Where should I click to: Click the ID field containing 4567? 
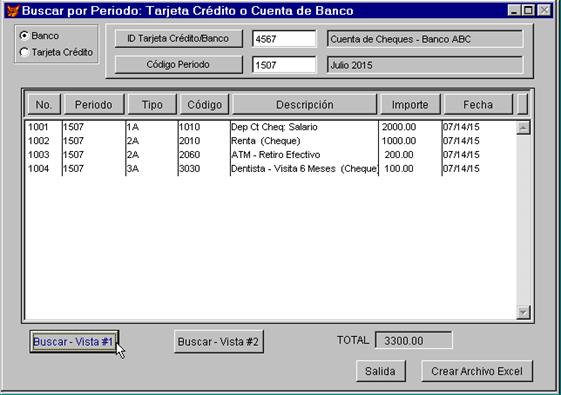(x=284, y=39)
